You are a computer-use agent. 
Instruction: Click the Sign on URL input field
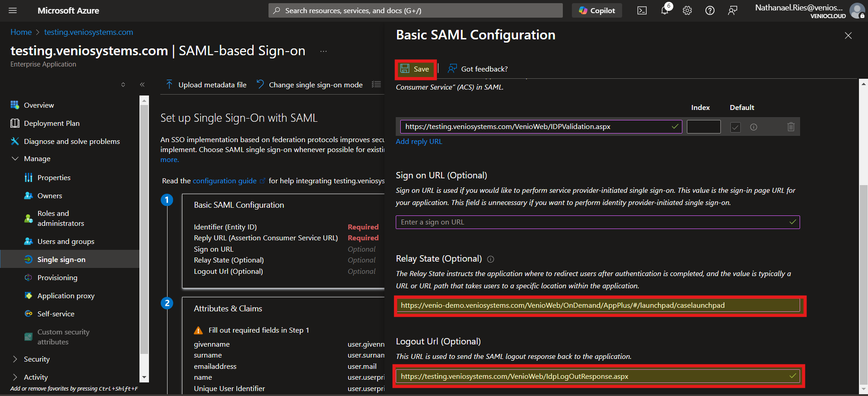[598, 222]
